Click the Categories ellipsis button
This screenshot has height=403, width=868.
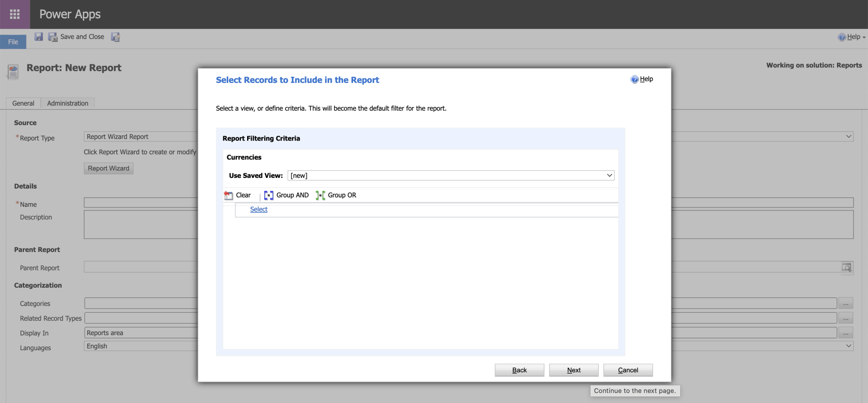coord(845,303)
